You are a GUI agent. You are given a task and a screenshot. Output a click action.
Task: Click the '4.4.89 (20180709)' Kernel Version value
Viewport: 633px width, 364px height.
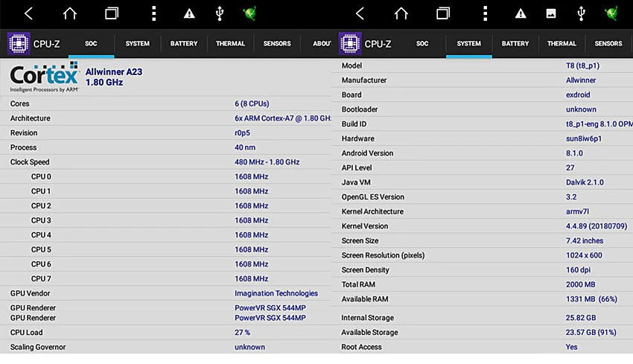597,226
